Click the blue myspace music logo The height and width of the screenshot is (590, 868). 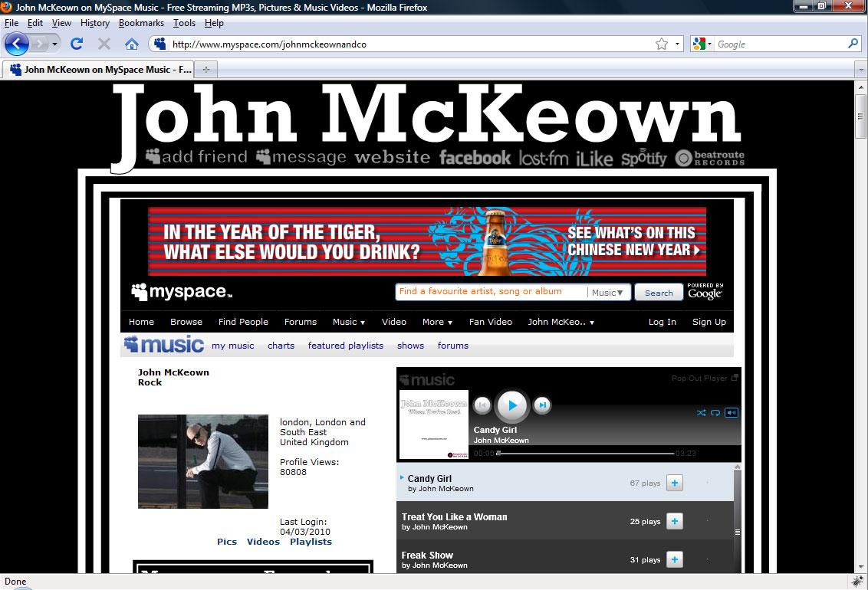click(164, 345)
